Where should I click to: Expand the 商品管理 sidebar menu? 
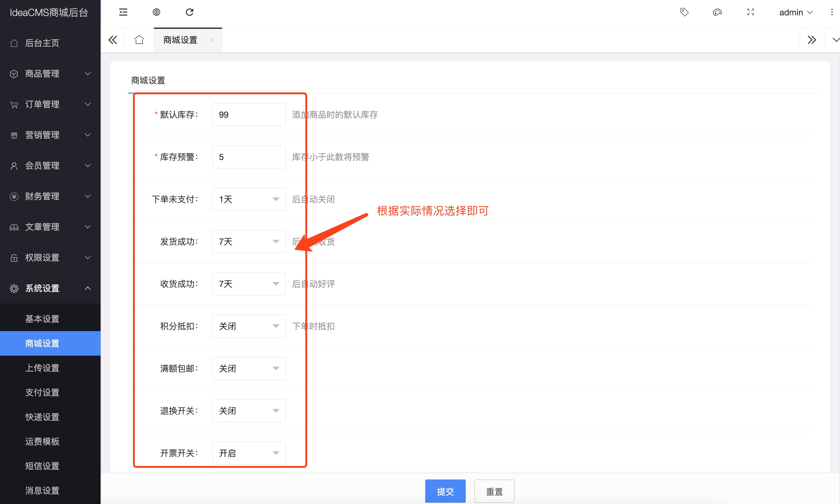point(50,74)
